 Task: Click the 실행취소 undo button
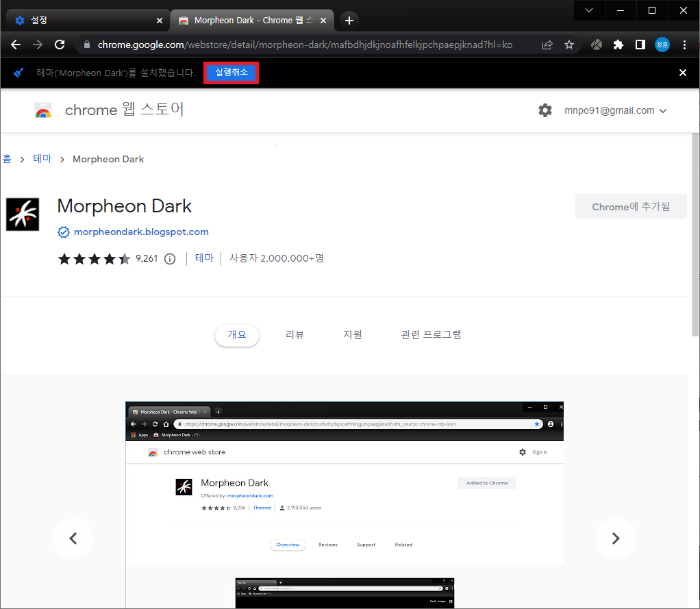click(232, 73)
